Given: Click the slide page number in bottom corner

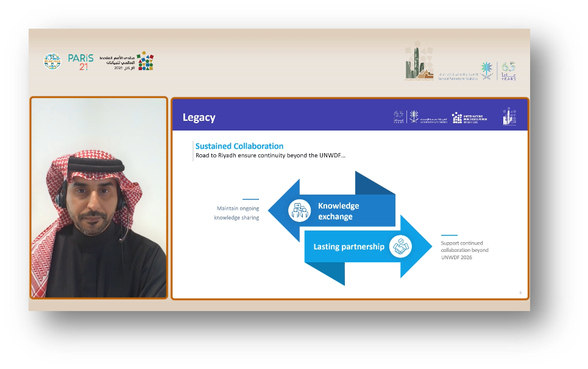Looking at the screenshot, I should point(520,293).
